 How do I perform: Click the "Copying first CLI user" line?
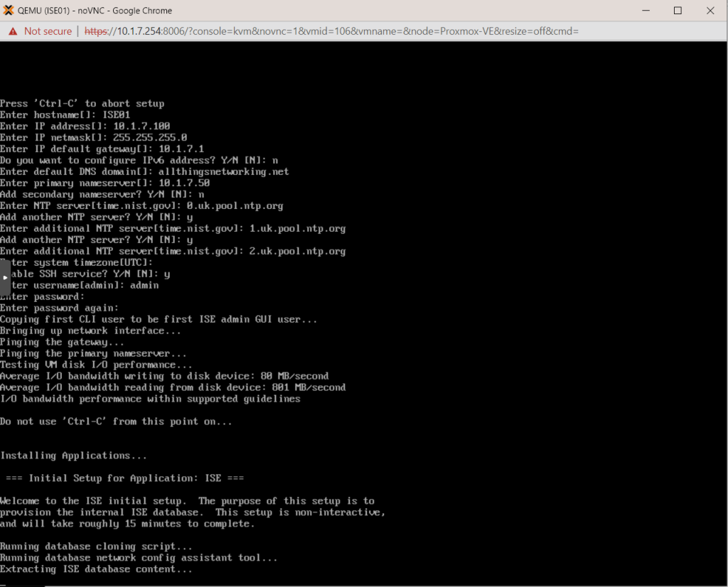[159, 319]
